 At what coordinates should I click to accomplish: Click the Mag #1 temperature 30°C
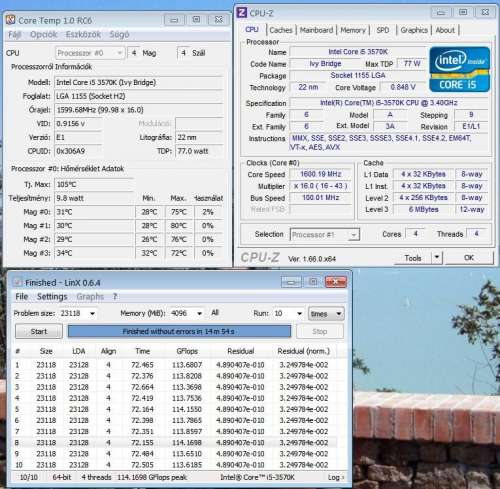(x=94, y=226)
